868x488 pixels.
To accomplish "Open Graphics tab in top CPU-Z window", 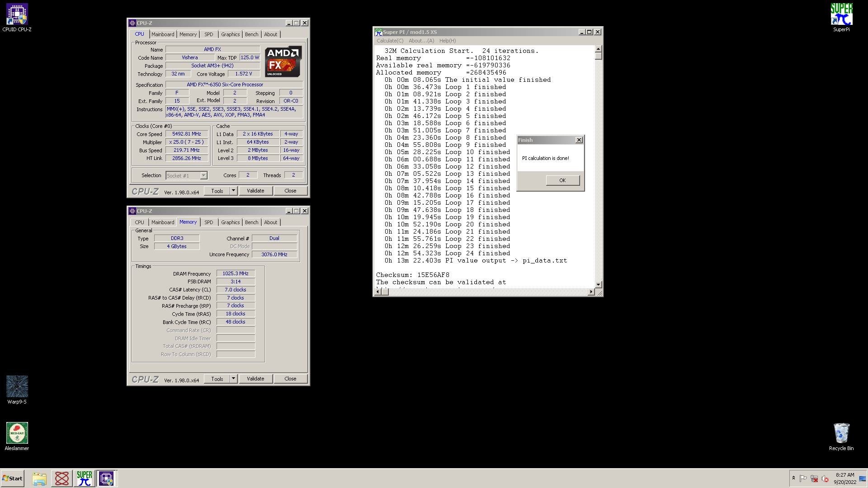I will tap(231, 34).
